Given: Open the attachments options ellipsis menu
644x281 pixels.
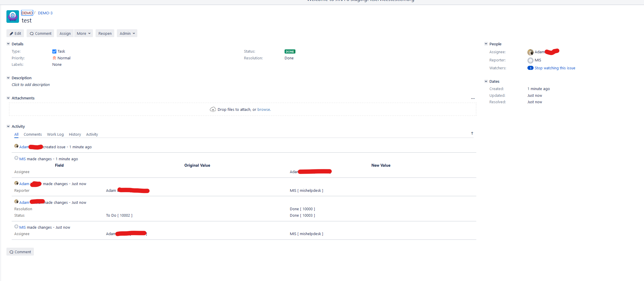Looking at the screenshot, I should [x=473, y=99].
